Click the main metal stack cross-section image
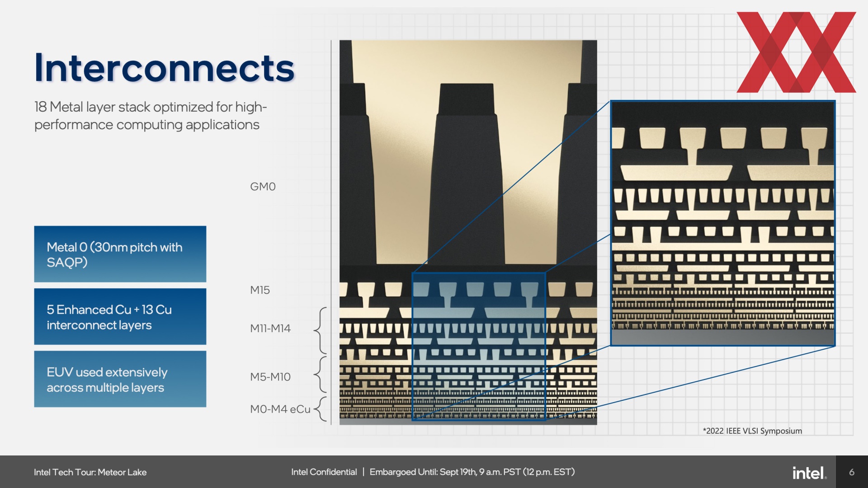Image resolution: width=868 pixels, height=488 pixels. pyautogui.click(x=468, y=232)
